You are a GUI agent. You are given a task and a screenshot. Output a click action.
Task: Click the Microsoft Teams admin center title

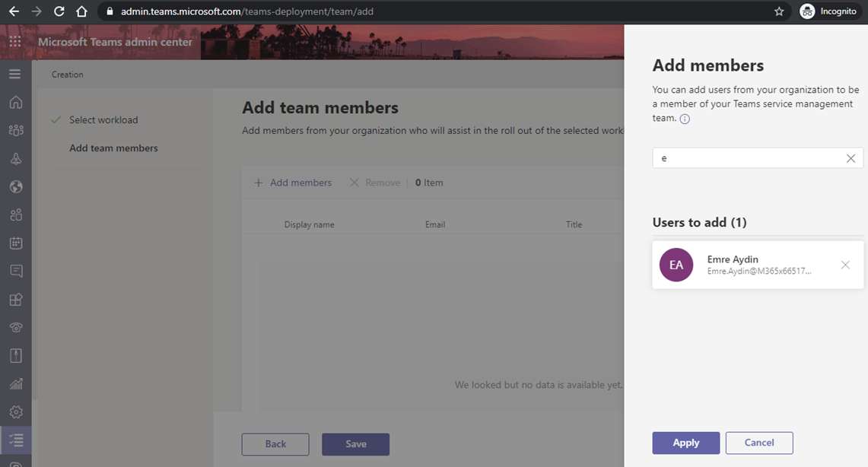115,42
